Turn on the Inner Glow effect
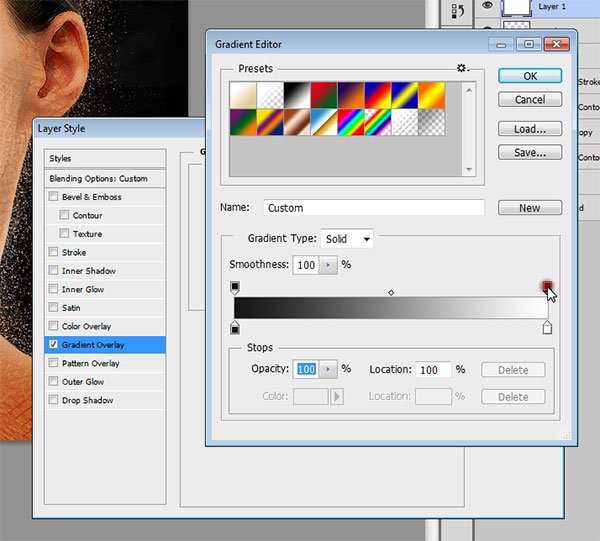 coord(54,290)
